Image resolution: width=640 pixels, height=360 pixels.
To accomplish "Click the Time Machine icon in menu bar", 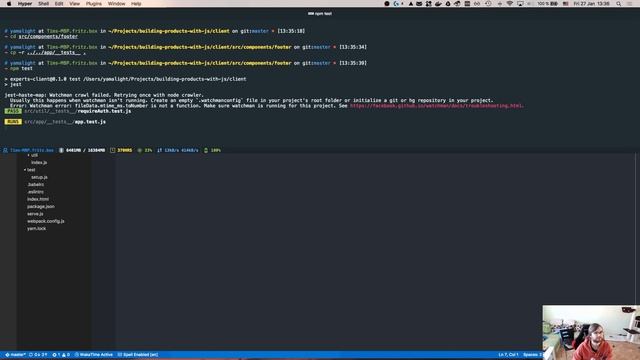I will [488, 4].
